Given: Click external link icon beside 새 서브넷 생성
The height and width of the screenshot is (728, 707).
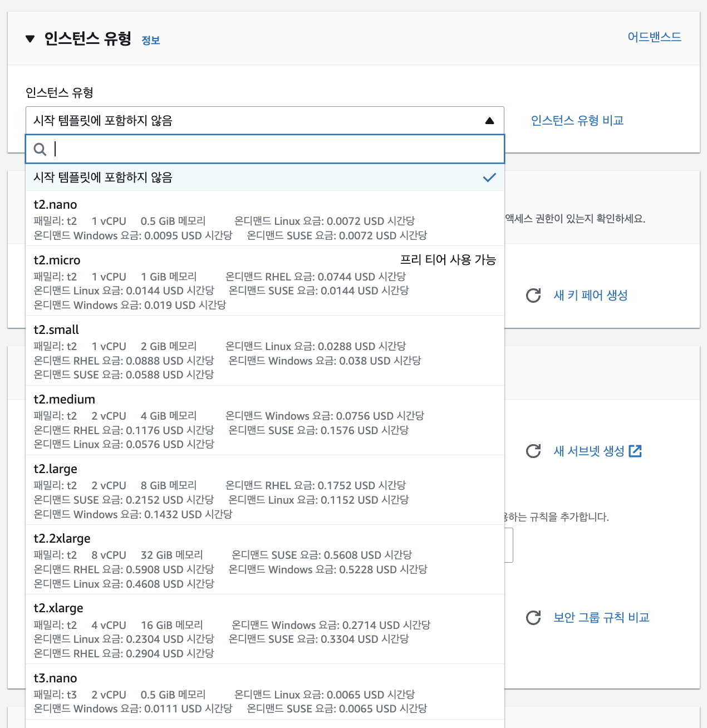Looking at the screenshot, I should pyautogui.click(x=635, y=451).
